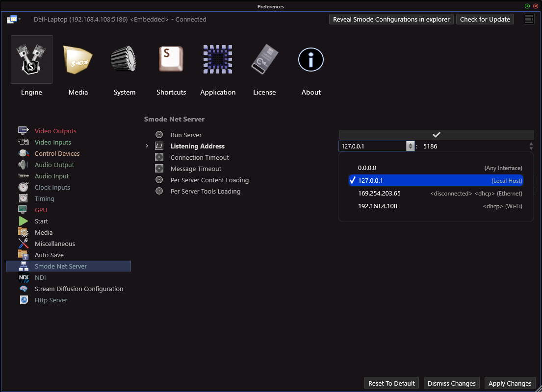Click the radio dot next to Per Server Tools Loading
This screenshot has width=542, height=392.
pyautogui.click(x=159, y=191)
